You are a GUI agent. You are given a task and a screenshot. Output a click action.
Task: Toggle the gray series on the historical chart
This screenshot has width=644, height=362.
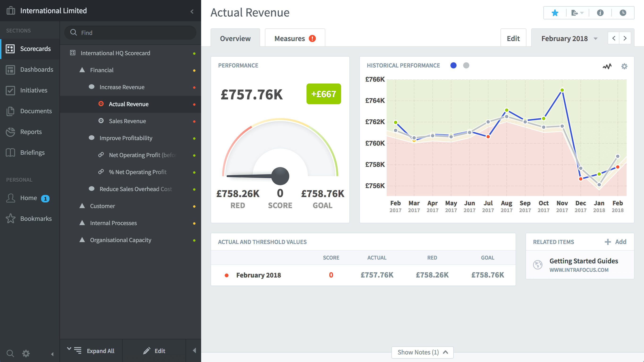pyautogui.click(x=466, y=65)
